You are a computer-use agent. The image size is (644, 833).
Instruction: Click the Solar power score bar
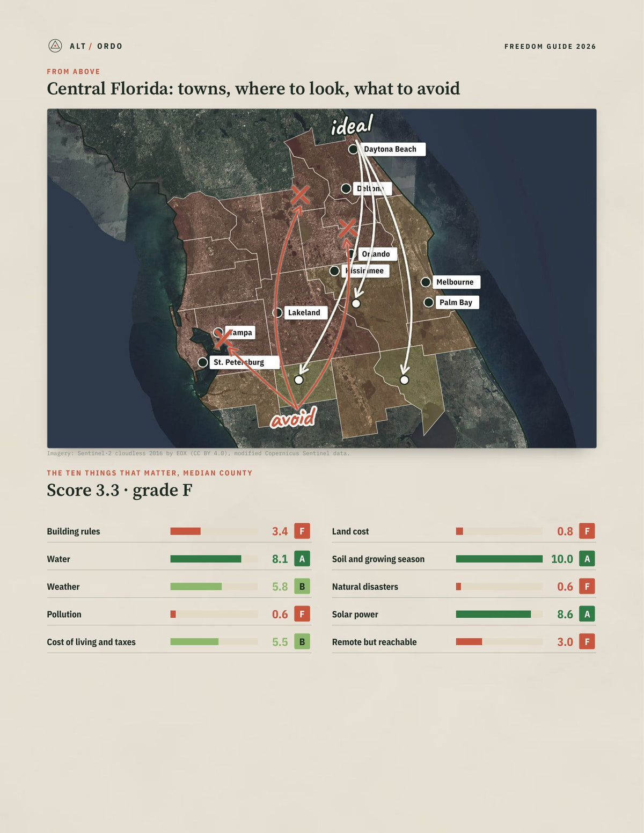coord(499,614)
